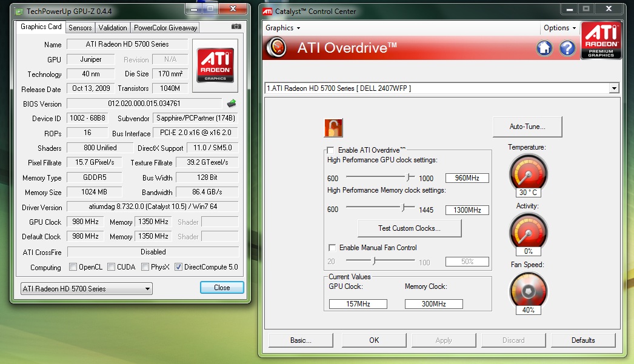Screen dimensions: 634x364
Task: Click Test Custom Clocks button
Action: 409,228
